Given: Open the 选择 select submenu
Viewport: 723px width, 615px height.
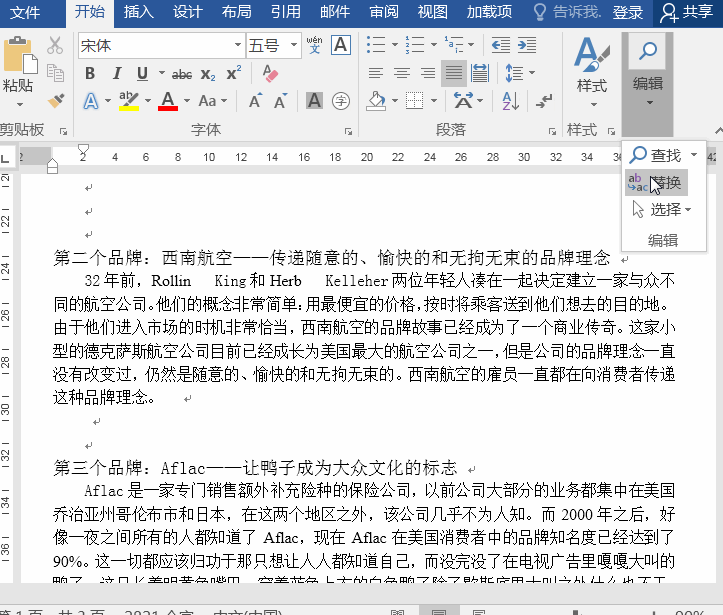Looking at the screenshot, I should click(x=663, y=210).
